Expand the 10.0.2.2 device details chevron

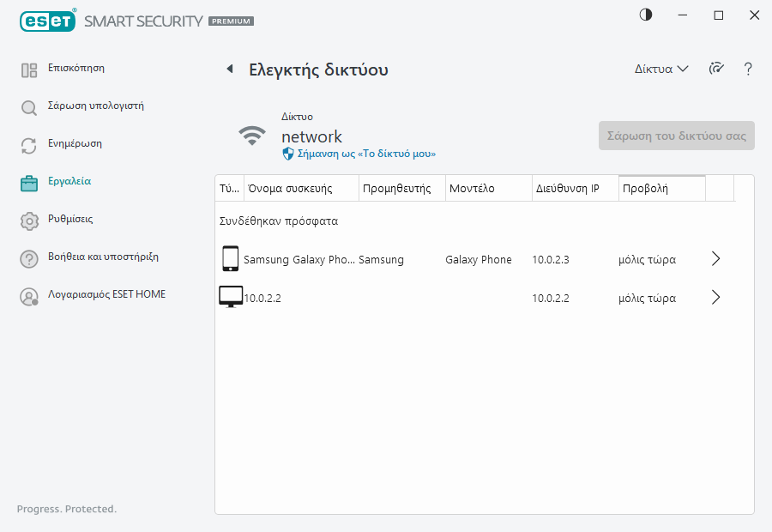716,298
